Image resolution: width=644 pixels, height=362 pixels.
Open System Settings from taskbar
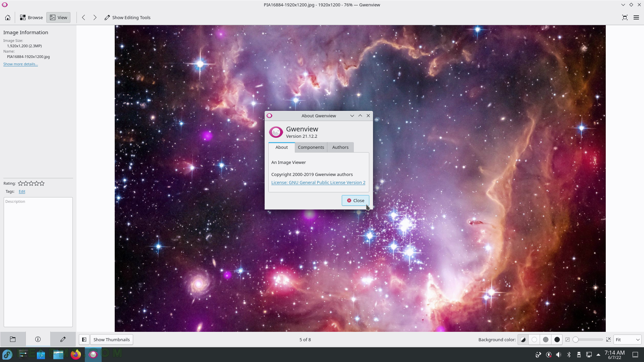(23, 354)
